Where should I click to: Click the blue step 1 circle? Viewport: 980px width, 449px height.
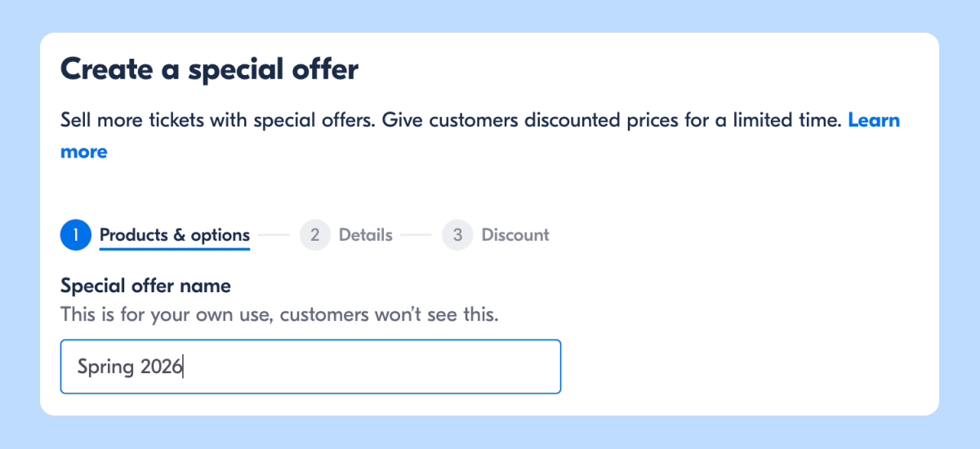point(75,235)
